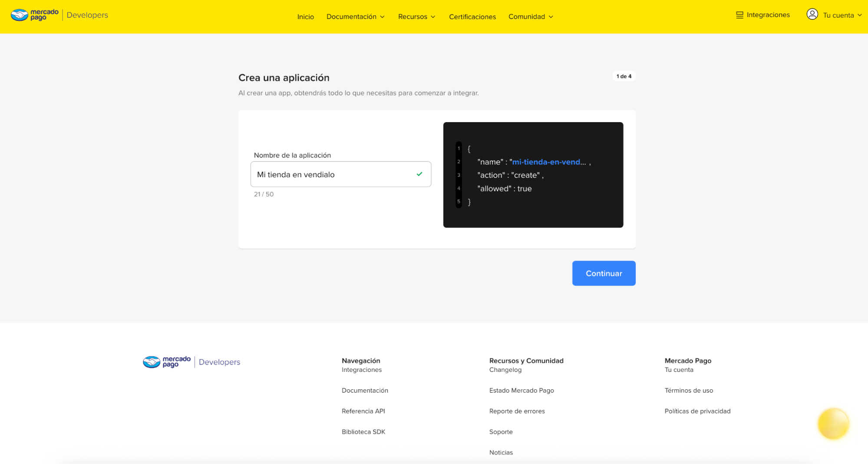Click the 1 de 4 step badge
The height and width of the screenshot is (464, 868).
[624, 76]
